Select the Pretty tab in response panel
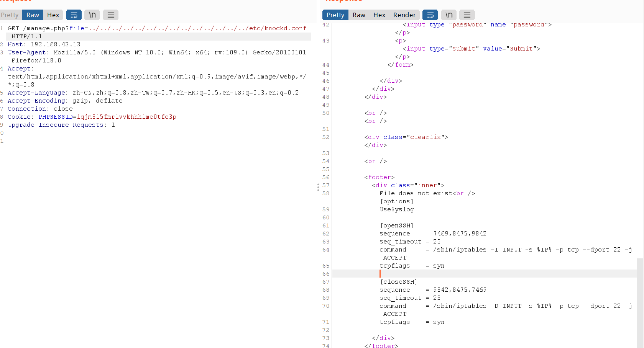The height and width of the screenshot is (348, 644). 335,15
